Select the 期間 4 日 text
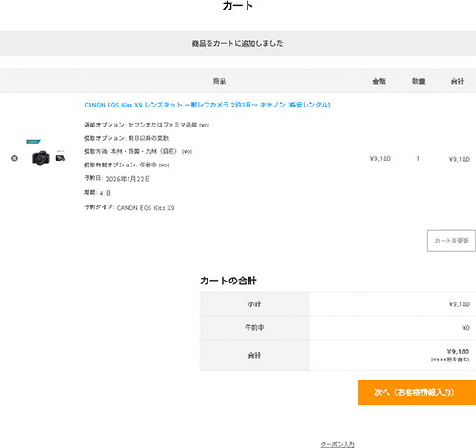The image size is (476, 448). [97, 193]
